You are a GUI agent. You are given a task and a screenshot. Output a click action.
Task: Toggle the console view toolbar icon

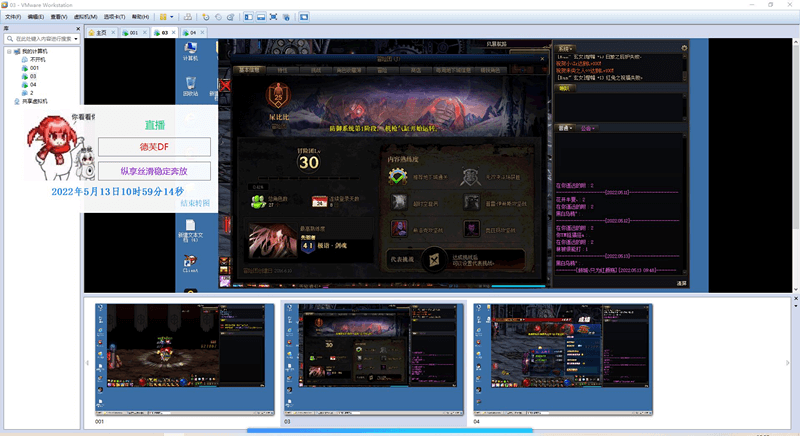tap(304, 17)
